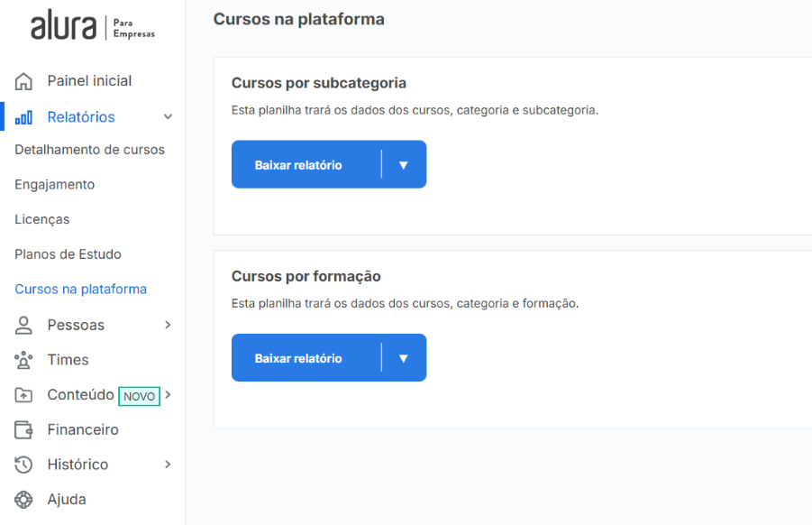812x525 pixels.
Task: Open Detalhamento de cursos report
Action: 89,150
